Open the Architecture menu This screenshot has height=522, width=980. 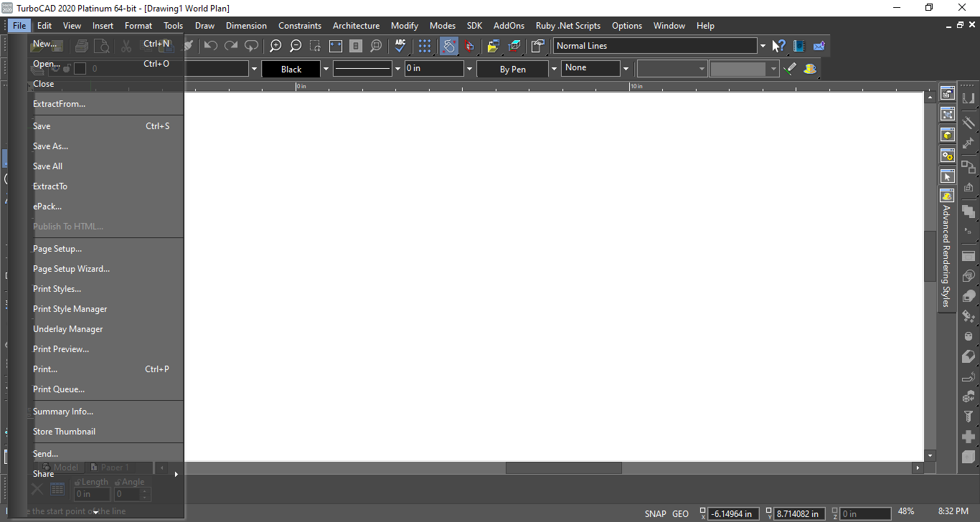click(356, 26)
